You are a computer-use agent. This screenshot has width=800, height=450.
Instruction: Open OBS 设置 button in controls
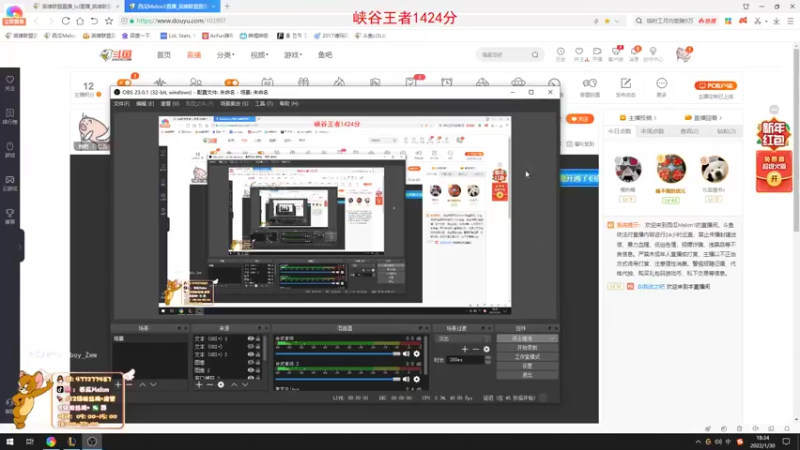point(527,366)
